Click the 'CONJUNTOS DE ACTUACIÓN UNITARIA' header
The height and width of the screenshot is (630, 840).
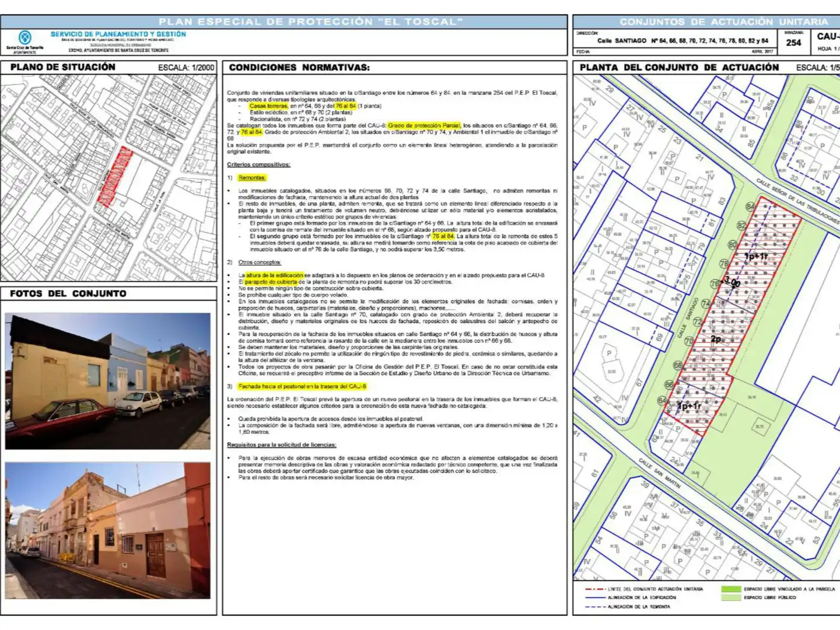pos(724,22)
